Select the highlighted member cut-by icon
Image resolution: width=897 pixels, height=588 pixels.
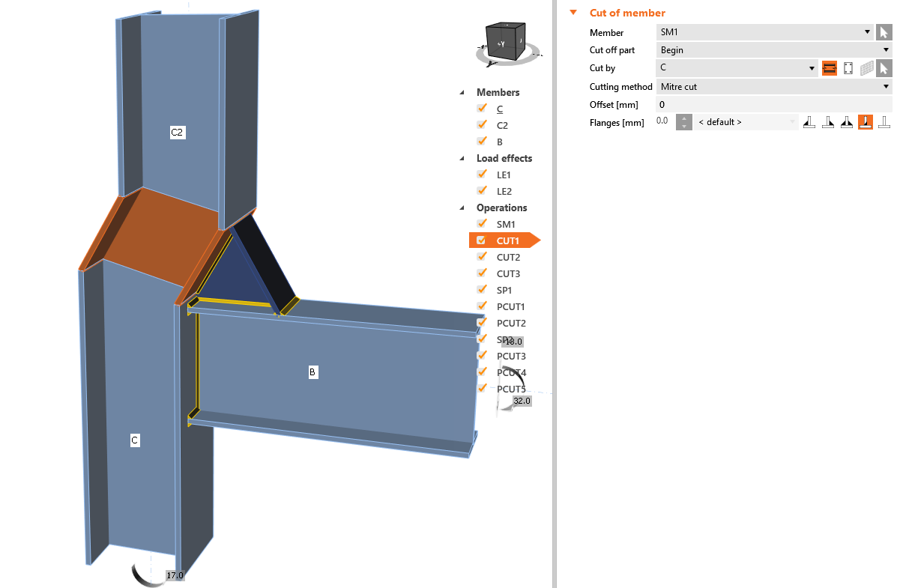click(x=830, y=68)
